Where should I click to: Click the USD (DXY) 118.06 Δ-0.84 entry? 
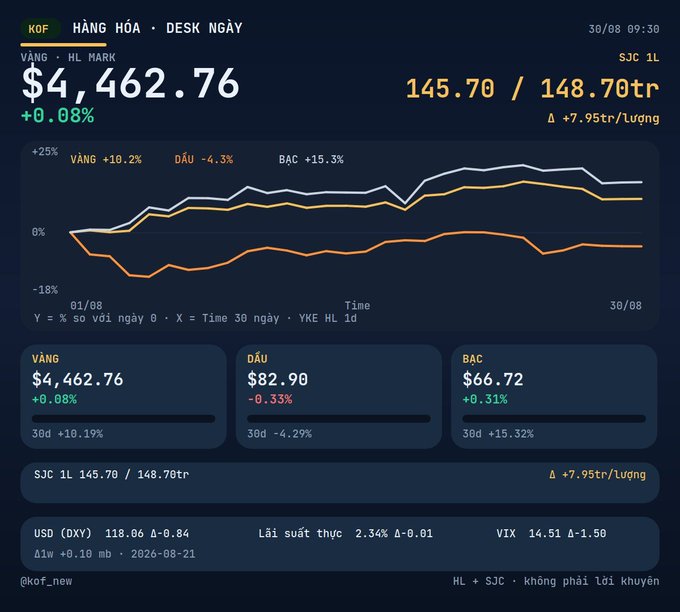[111, 533]
